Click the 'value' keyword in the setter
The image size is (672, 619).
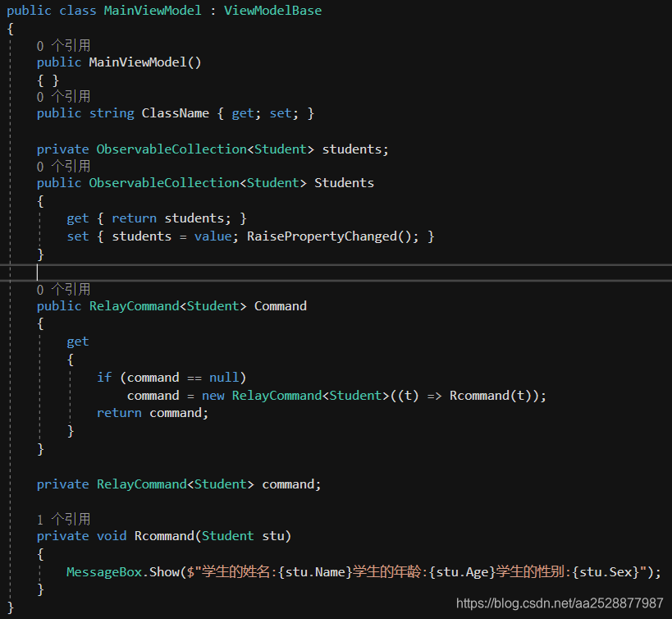[x=213, y=236]
